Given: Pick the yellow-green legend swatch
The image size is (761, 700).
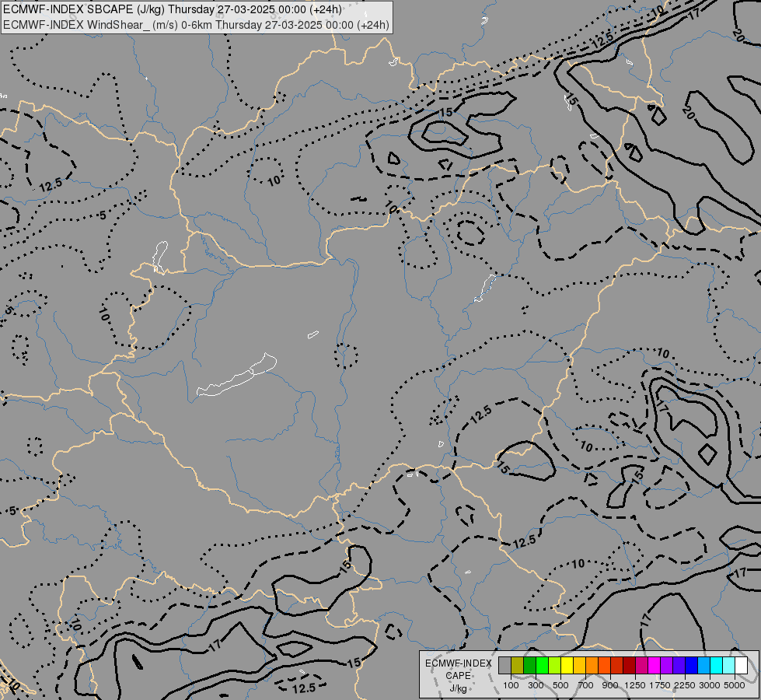Looking at the screenshot, I should [555, 665].
